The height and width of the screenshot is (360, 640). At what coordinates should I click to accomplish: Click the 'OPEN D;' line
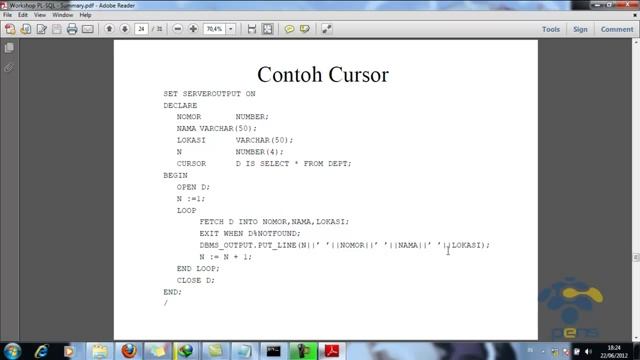(193, 187)
